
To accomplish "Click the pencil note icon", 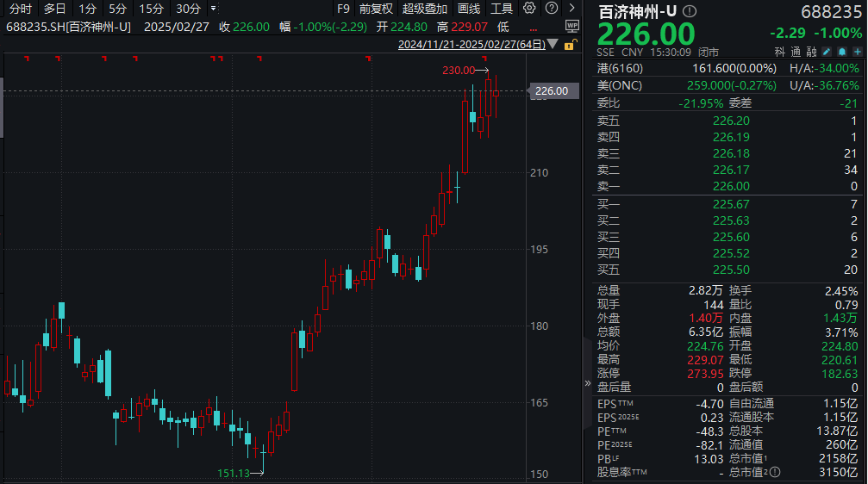I will [827, 52].
